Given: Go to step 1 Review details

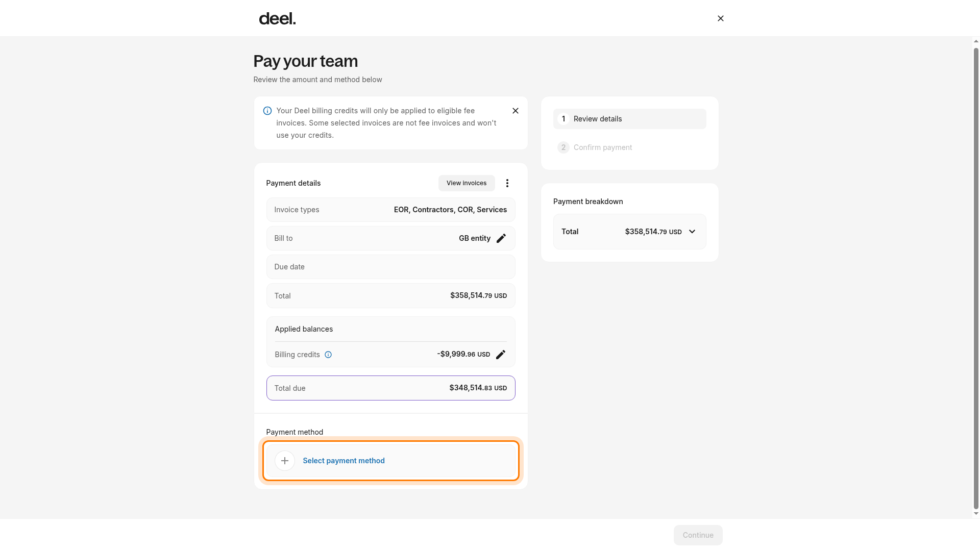Looking at the screenshot, I should 629,119.
